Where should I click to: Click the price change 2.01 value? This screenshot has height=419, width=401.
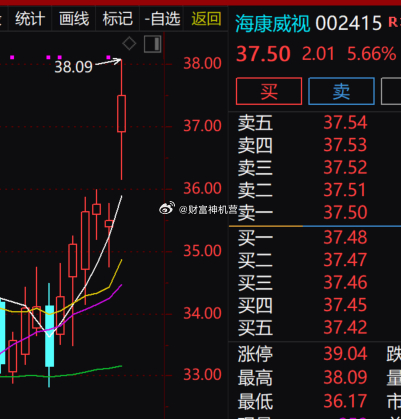(x=318, y=54)
